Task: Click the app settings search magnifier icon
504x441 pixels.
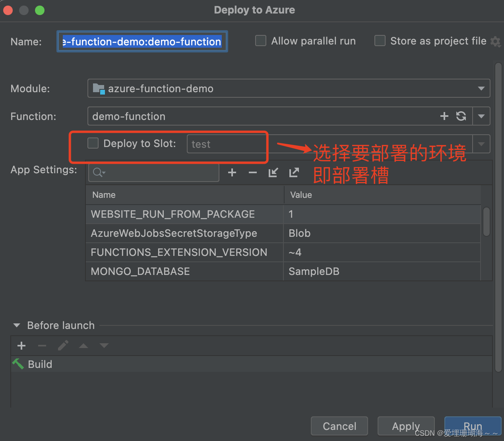Action: [99, 172]
